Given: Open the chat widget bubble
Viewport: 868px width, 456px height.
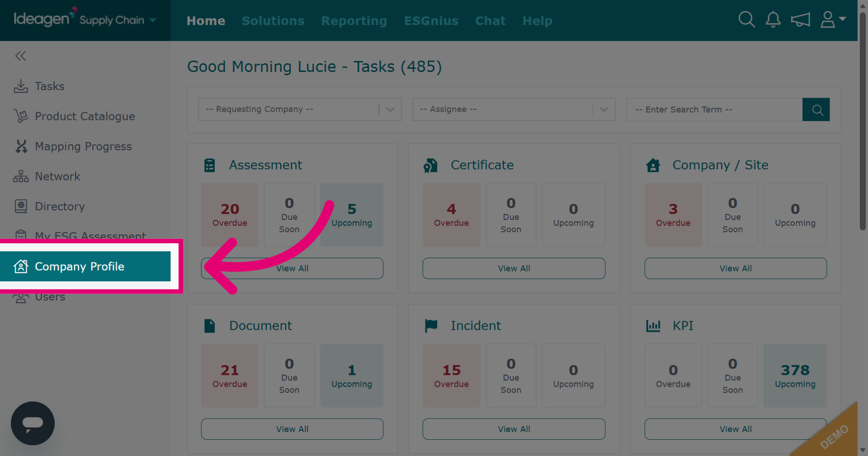Looking at the screenshot, I should point(33,423).
